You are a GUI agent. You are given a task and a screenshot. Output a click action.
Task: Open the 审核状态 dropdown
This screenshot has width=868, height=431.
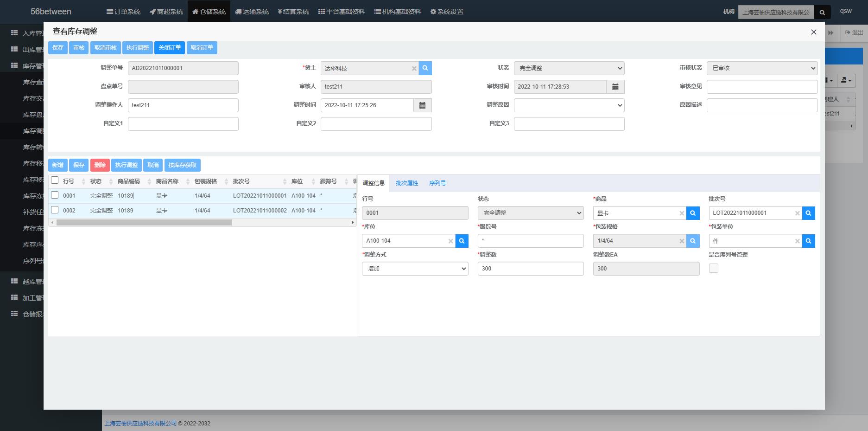pos(762,68)
